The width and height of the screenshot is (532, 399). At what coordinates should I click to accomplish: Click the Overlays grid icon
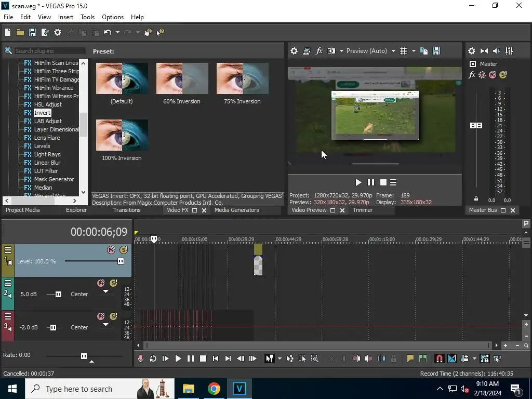point(403,51)
